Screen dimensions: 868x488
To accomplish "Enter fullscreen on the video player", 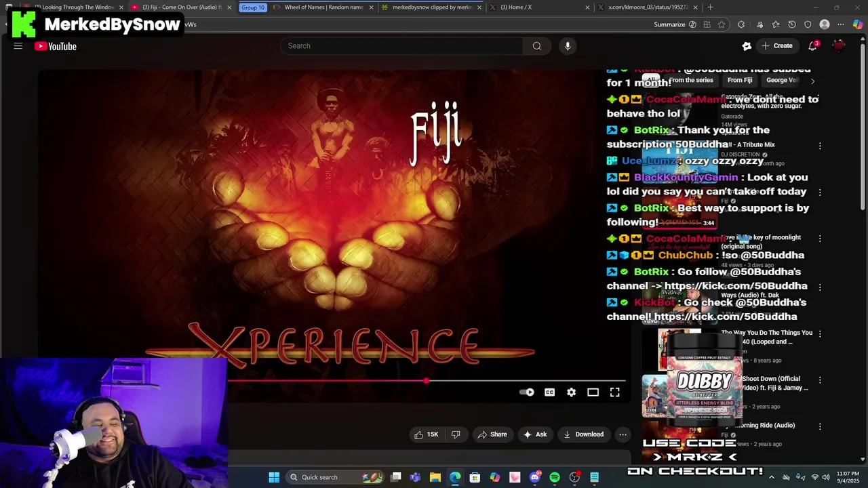I will click(x=614, y=392).
